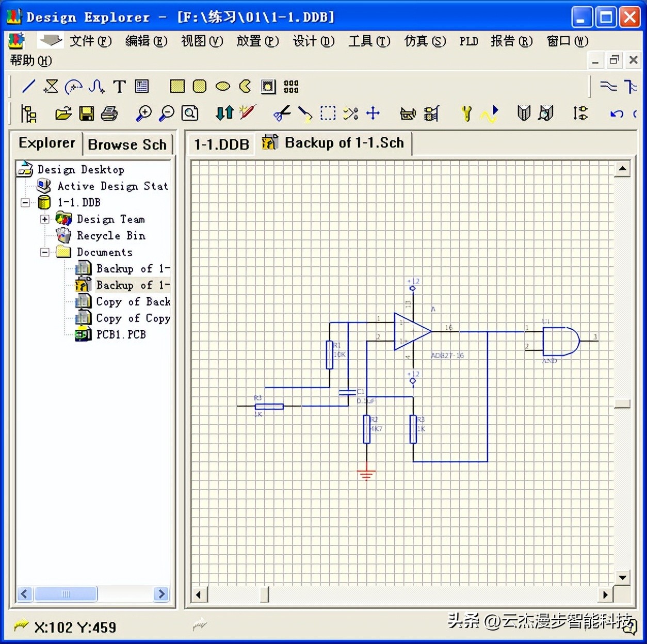Select the Place Line drawing tool
Screen dimensions: 647x644
pyautogui.click(x=28, y=86)
